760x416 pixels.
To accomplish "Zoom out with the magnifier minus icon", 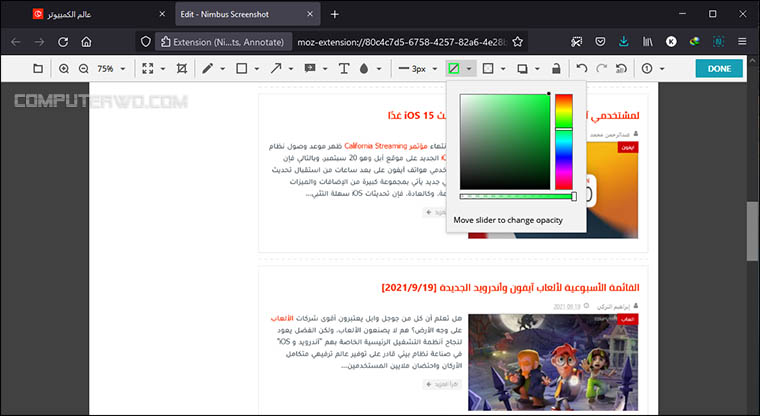I will [x=83, y=69].
